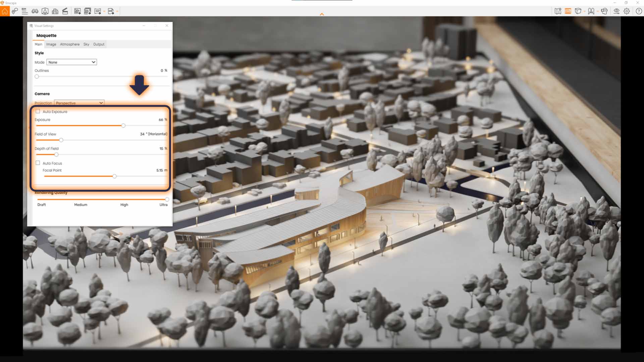The image size is (644, 362).
Task: Open the BIM information tool
Action: tap(25, 11)
